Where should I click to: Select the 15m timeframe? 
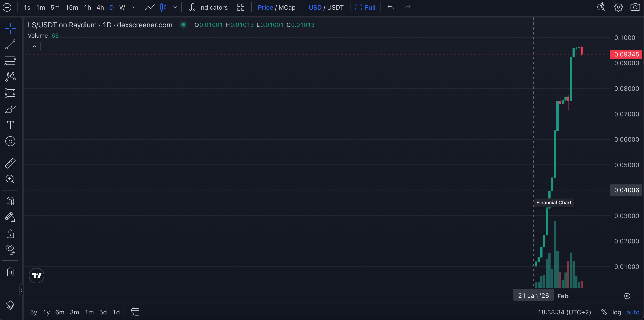(x=72, y=7)
